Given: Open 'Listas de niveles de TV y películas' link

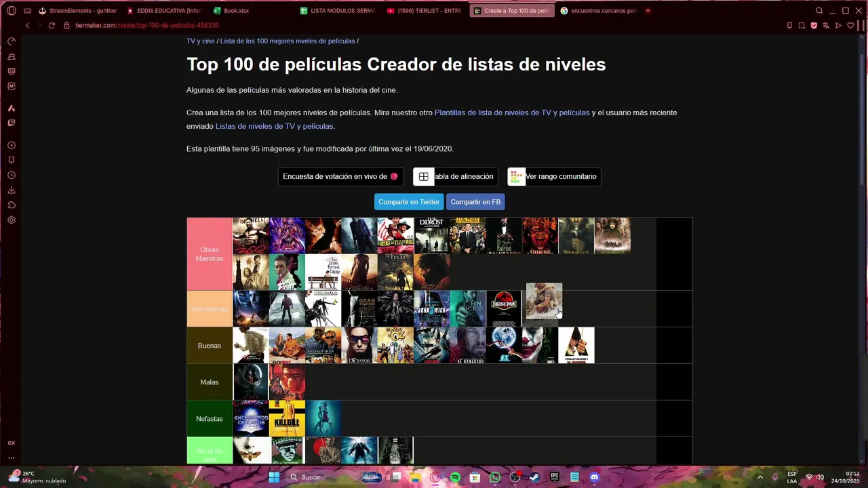Looking at the screenshot, I should click(x=274, y=126).
